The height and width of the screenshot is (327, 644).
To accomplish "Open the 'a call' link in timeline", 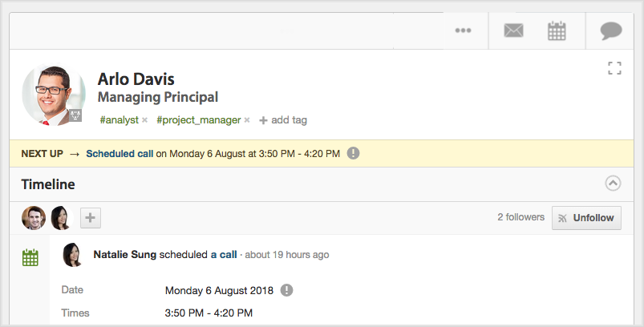I will coord(224,255).
